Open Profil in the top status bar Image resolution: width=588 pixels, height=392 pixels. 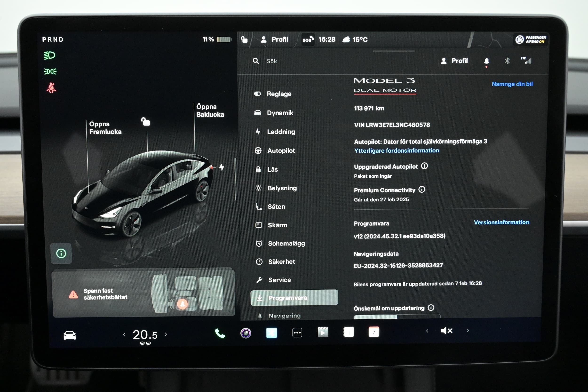(274, 40)
